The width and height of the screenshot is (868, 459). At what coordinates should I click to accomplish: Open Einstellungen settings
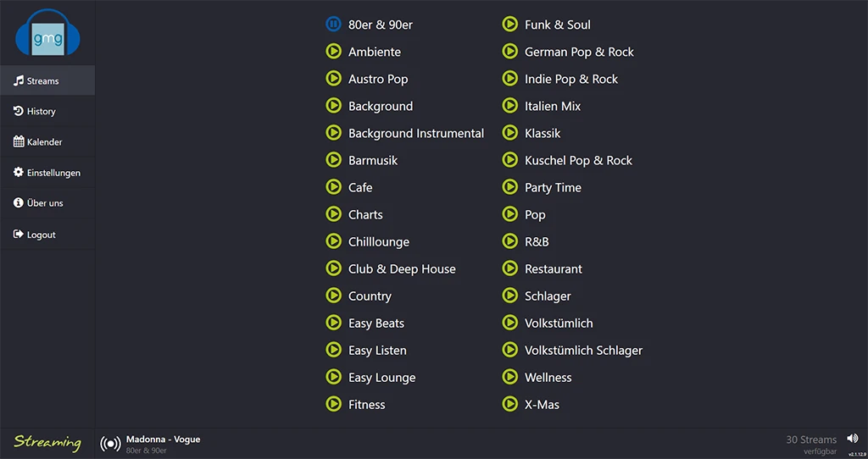(53, 173)
